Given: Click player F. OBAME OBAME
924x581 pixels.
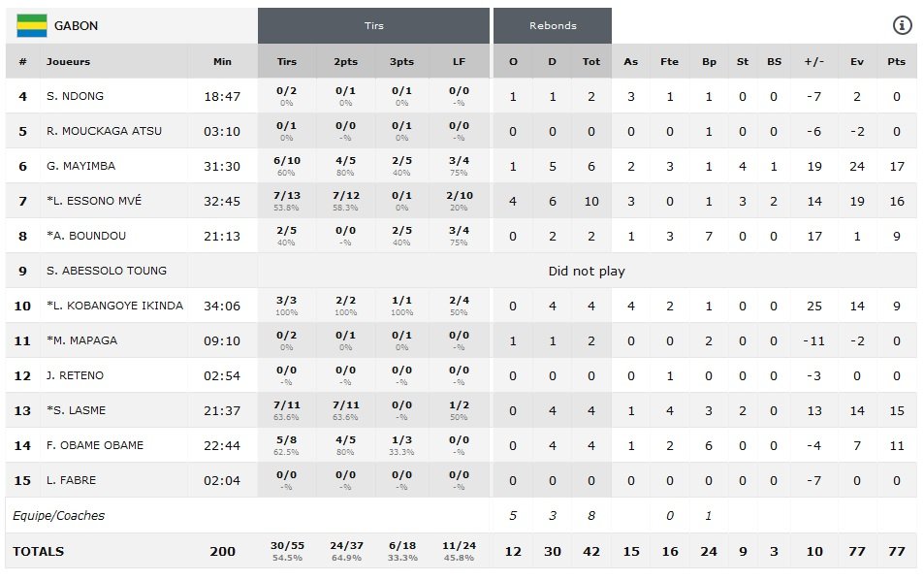Looking at the screenshot, I should 95,445.
